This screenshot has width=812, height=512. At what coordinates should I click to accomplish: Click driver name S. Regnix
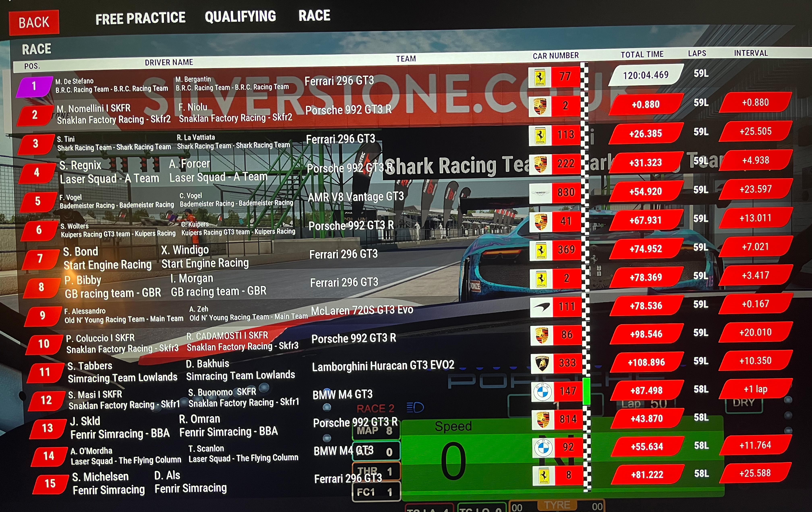click(80, 165)
